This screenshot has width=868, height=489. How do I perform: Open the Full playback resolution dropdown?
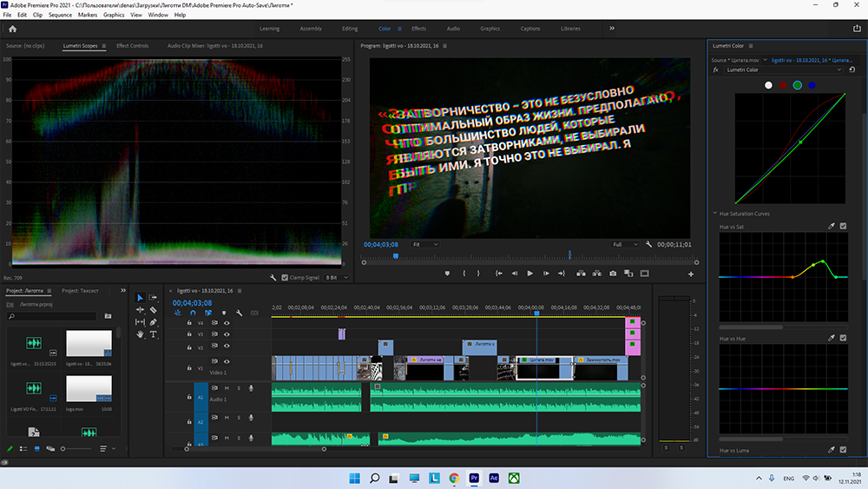(x=625, y=245)
